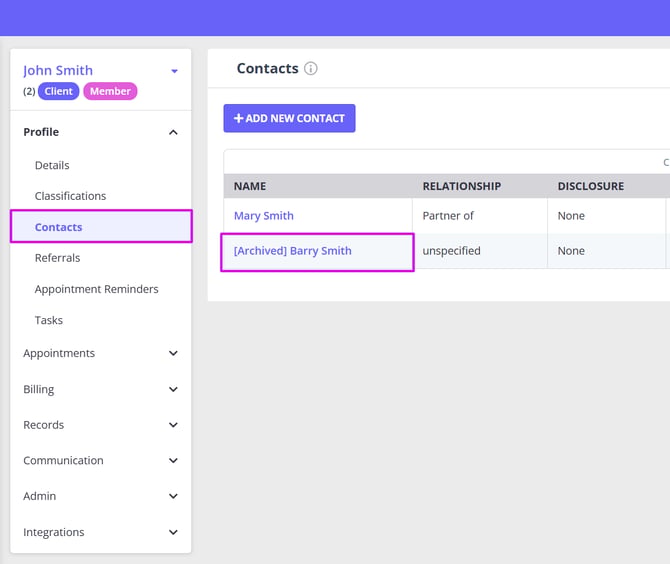The height and width of the screenshot is (564, 670).
Task: Open the Referrals page
Action: click(x=57, y=258)
